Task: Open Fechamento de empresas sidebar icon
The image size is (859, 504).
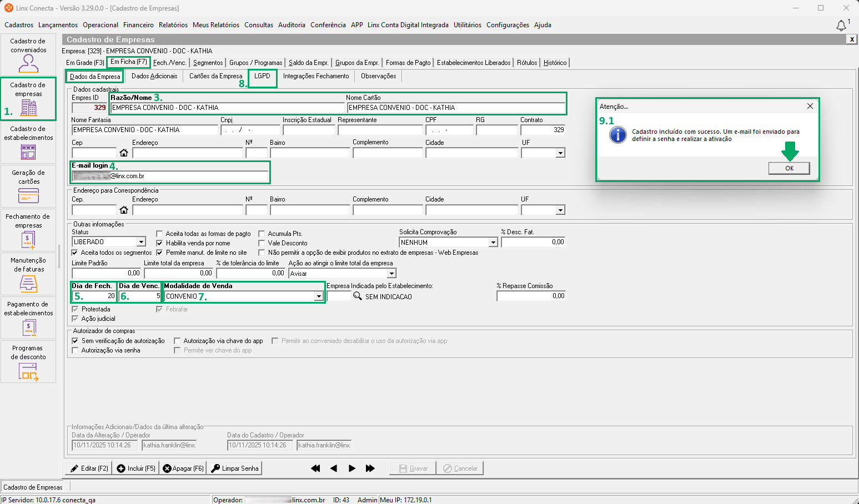Action: coord(28,230)
